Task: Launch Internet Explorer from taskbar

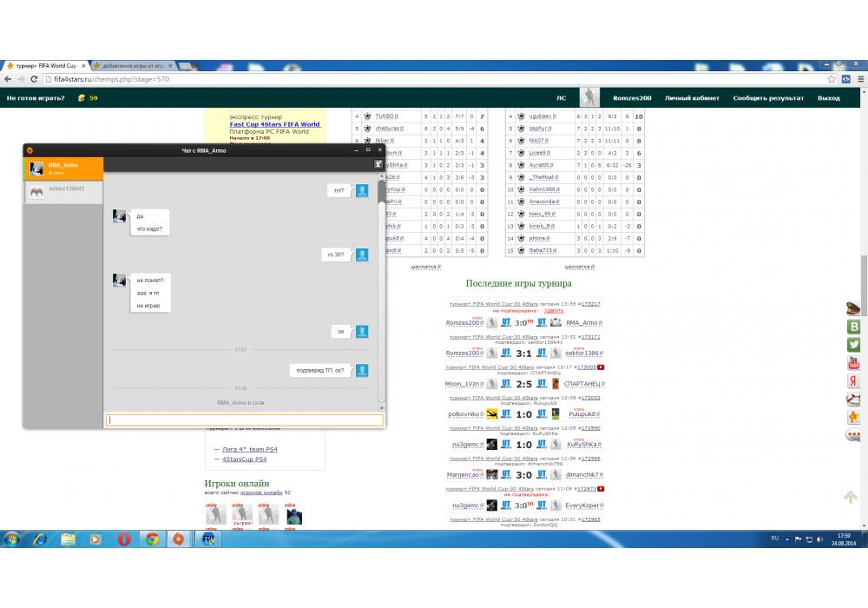Action: (x=40, y=539)
